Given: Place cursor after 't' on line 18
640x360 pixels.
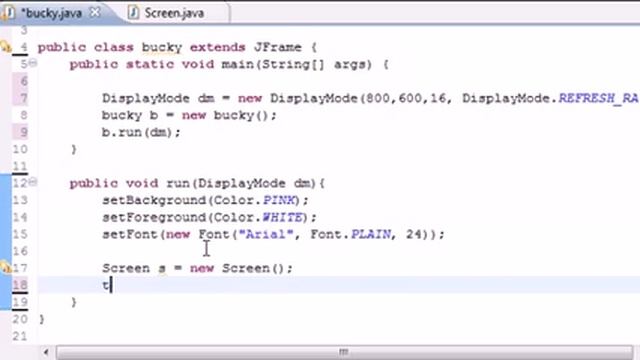Looking at the screenshot, I should (x=111, y=285).
